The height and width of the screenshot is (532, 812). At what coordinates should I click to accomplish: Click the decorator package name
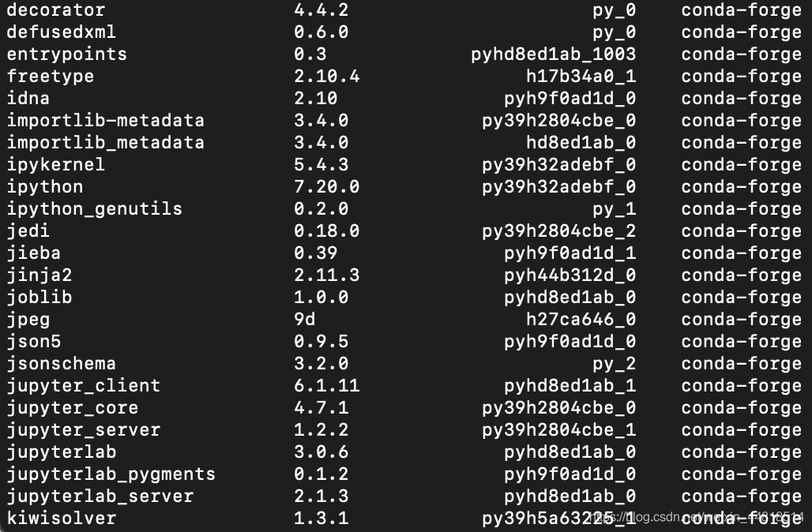pyautogui.click(x=55, y=10)
